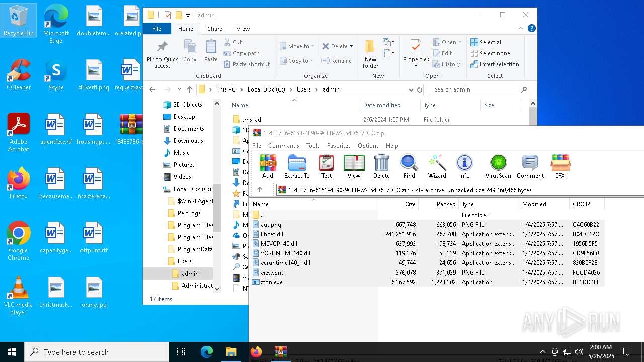This screenshot has height=362, width=644.
Task: Open the WinRAR Favorites menu
Action: pyautogui.click(x=339, y=145)
